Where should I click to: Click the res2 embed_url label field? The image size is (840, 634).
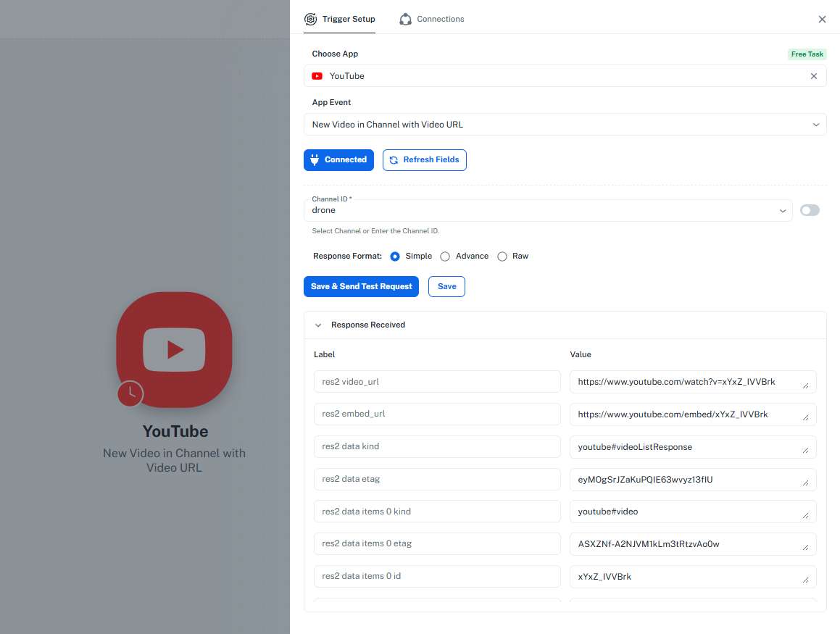point(437,414)
